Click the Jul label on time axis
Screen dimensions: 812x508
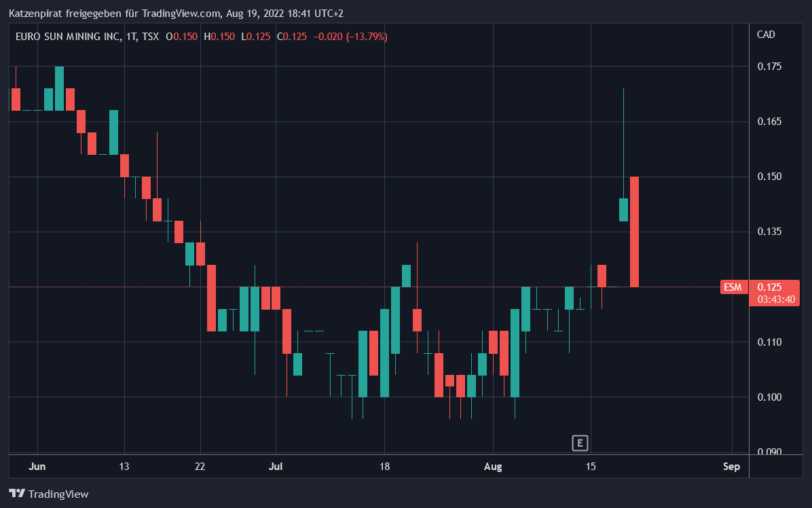(x=276, y=467)
